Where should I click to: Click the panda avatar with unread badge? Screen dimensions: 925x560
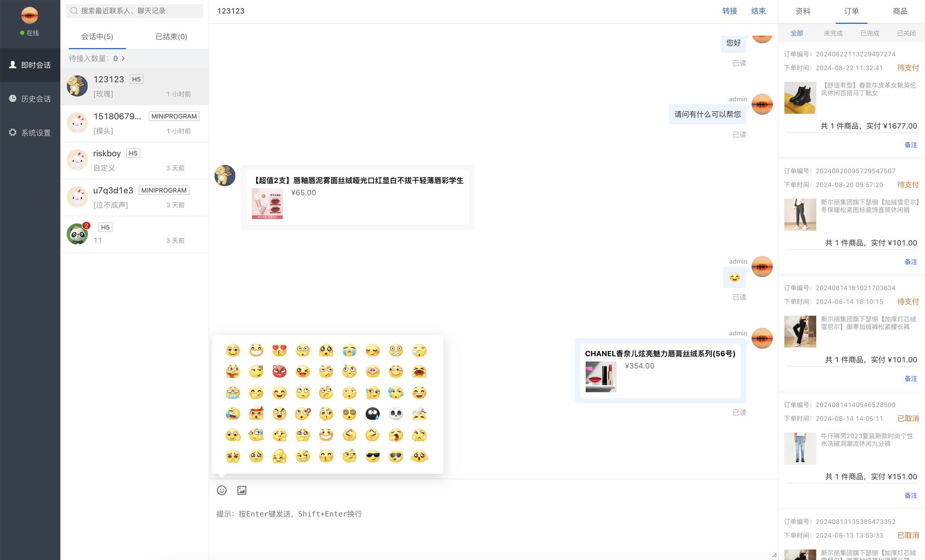[x=77, y=234]
